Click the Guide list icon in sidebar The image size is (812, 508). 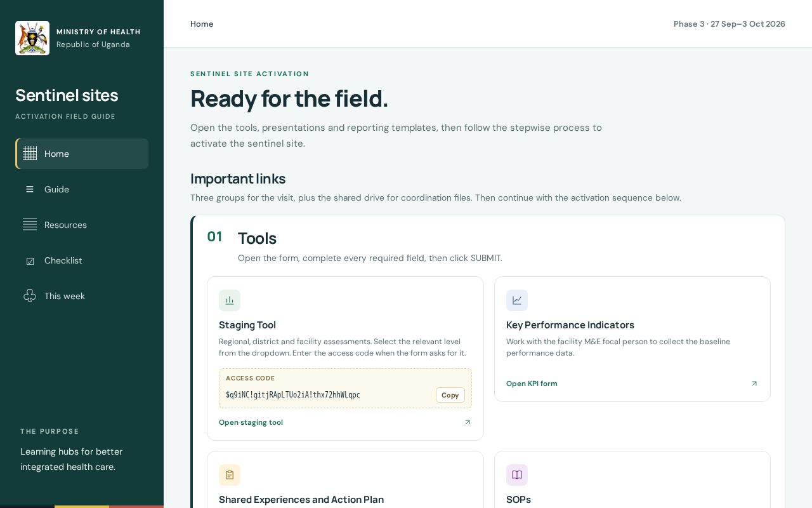(x=30, y=189)
